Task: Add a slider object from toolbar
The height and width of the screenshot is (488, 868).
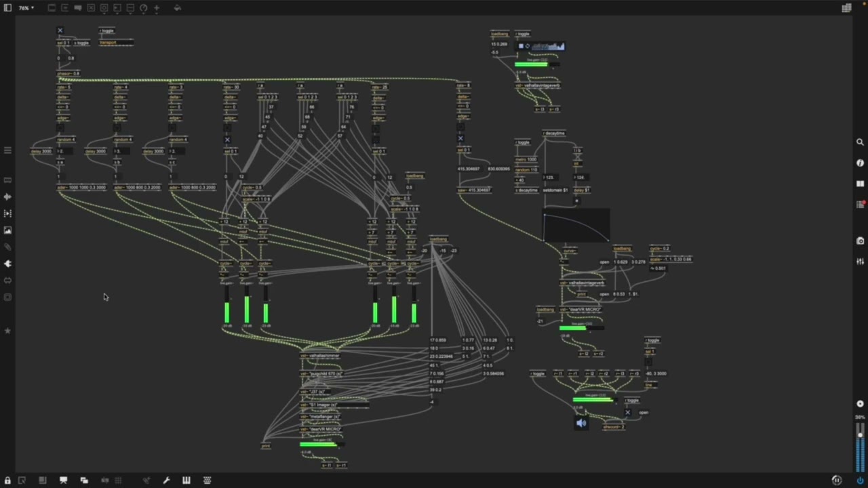Action: click(130, 8)
